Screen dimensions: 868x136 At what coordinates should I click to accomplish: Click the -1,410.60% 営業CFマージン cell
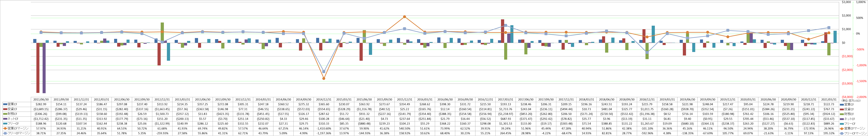click(324, 129)
